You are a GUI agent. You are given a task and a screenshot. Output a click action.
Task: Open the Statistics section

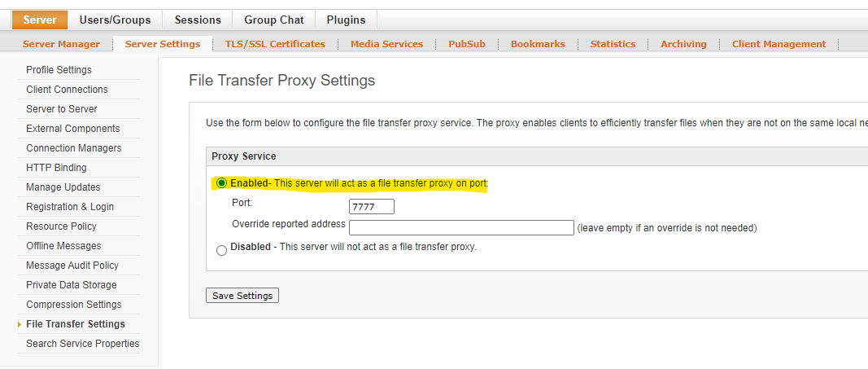tap(613, 44)
